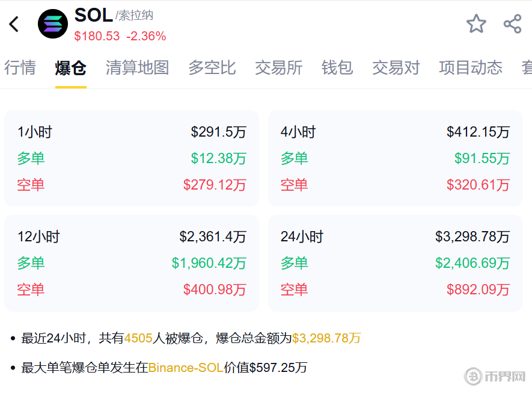Go to the 多空比 tab
532x393 pixels.
point(212,67)
